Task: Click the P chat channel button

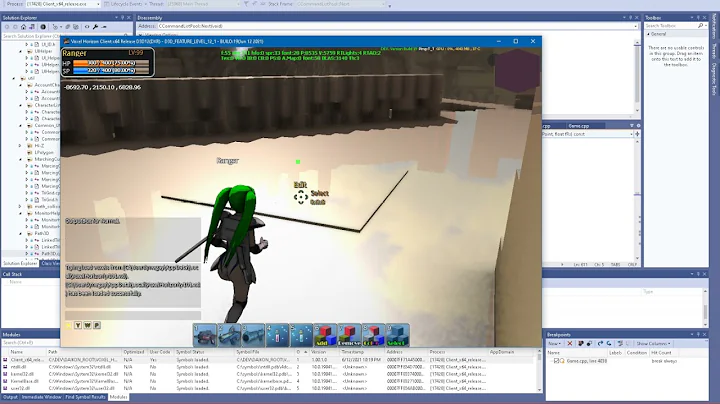Action: (x=97, y=325)
